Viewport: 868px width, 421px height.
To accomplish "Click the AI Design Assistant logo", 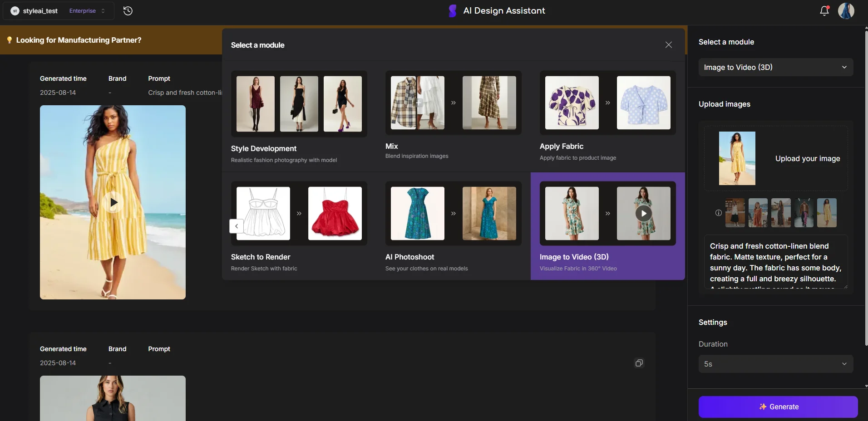I will (x=452, y=11).
